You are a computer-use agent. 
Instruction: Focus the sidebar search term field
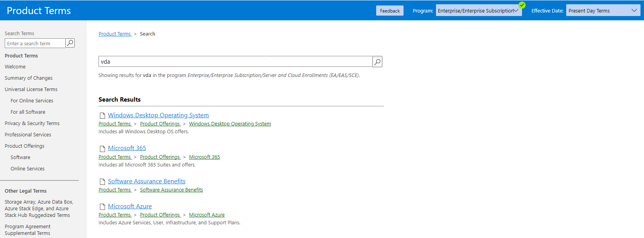tap(35, 43)
